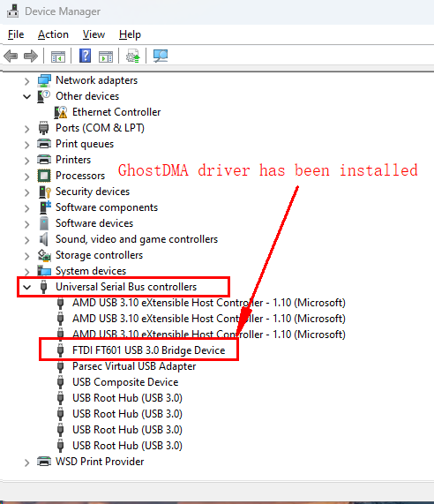Click the Ethernet Controller warning icon
The height and width of the screenshot is (504, 434).
pos(60,112)
